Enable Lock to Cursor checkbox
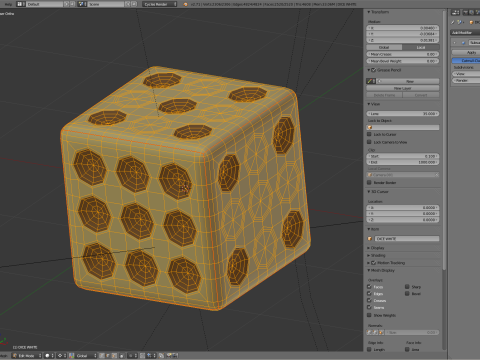 [369, 134]
